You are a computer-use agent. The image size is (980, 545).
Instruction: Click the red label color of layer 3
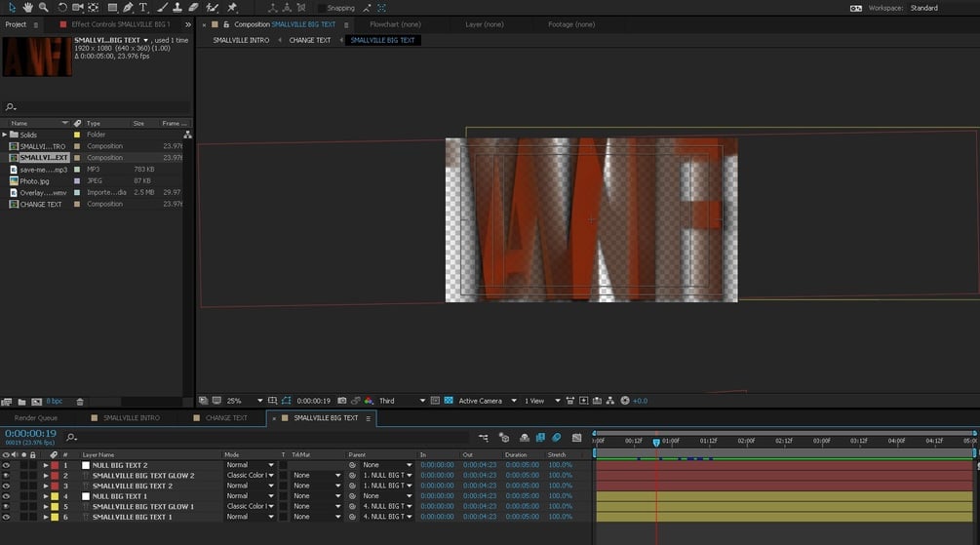pos(55,486)
